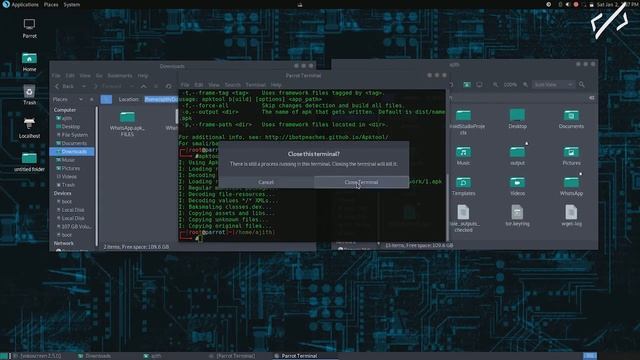Select Documents folder in ajith window
The height and width of the screenshot is (360, 640).
571,119
